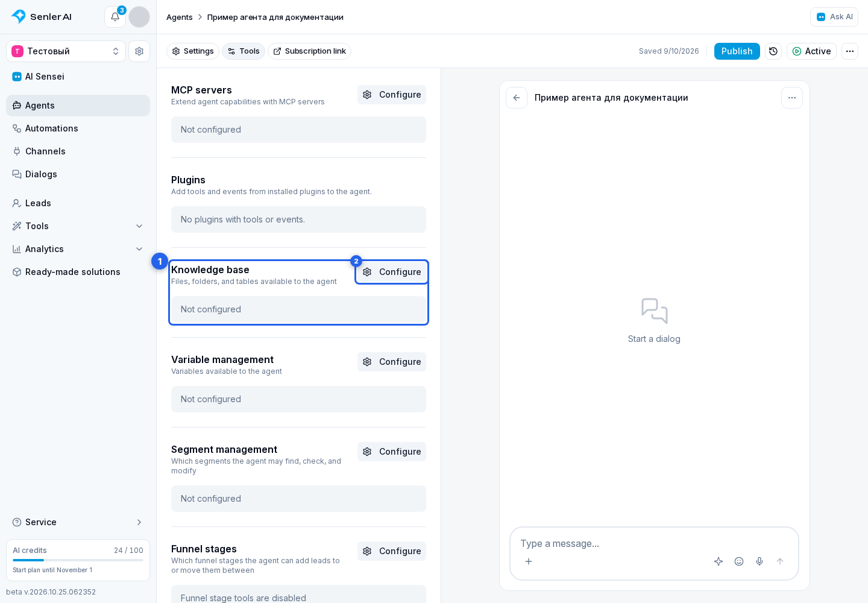Open version history clock icon

tap(773, 51)
